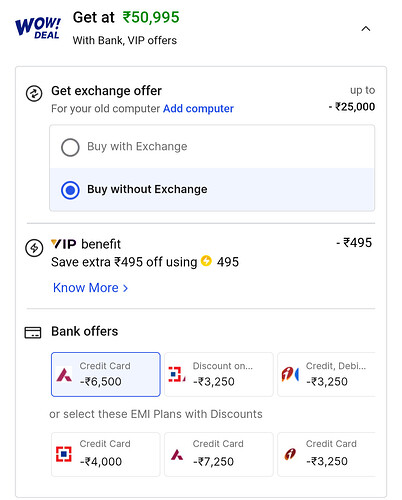Click the VIP benefit lightning icon
The image size is (402, 500).
click(x=34, y=248)
